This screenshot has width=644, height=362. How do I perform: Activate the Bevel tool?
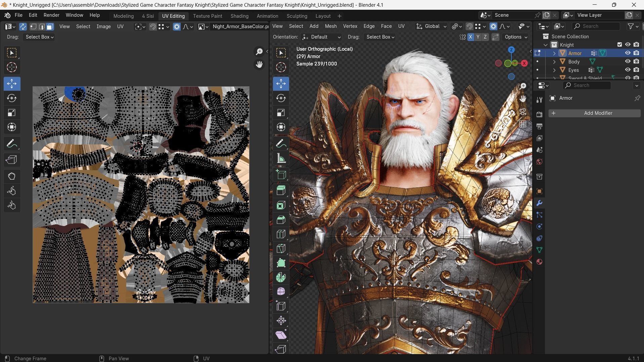(x=281, y=220)
